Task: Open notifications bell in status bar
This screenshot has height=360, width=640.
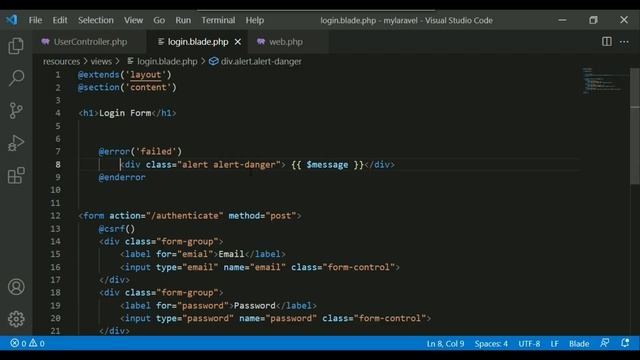Action: click(x=625, y=343)
